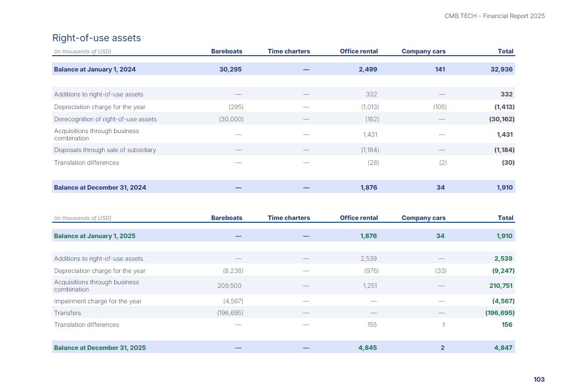This screenshot has height=392, width=562.
Task: Select Disposals through sale of subsidiary label
Action: click(x=105, y=150)
